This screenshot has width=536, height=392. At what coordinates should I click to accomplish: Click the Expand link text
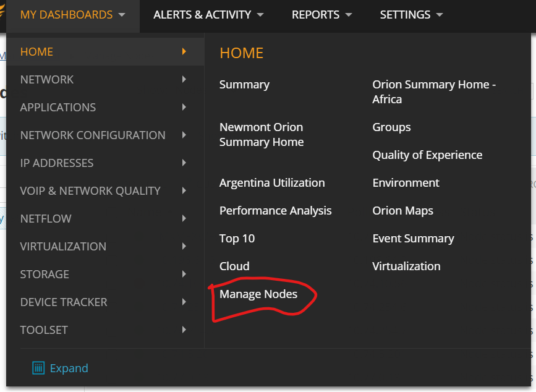click(x=69, y=369)
